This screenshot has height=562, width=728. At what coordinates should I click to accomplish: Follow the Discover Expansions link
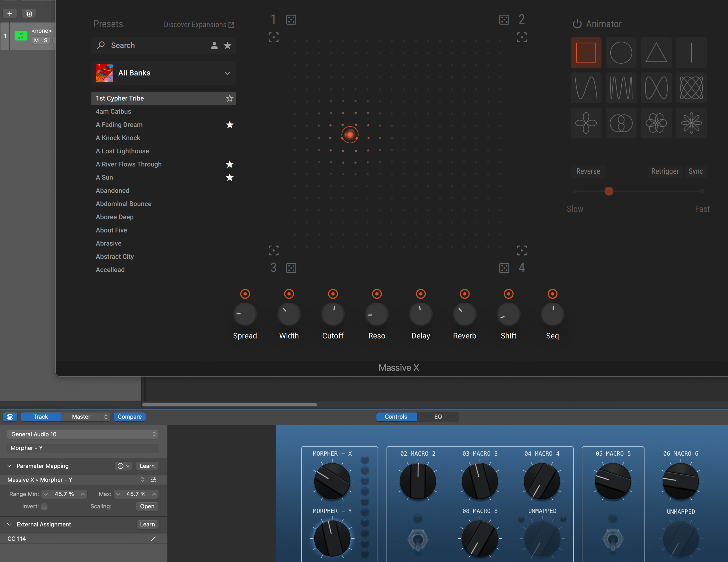click(x=199, y=25)
